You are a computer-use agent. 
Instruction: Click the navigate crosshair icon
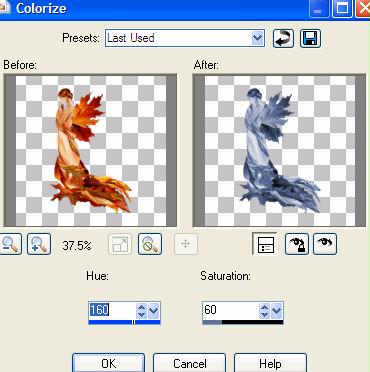186,244
